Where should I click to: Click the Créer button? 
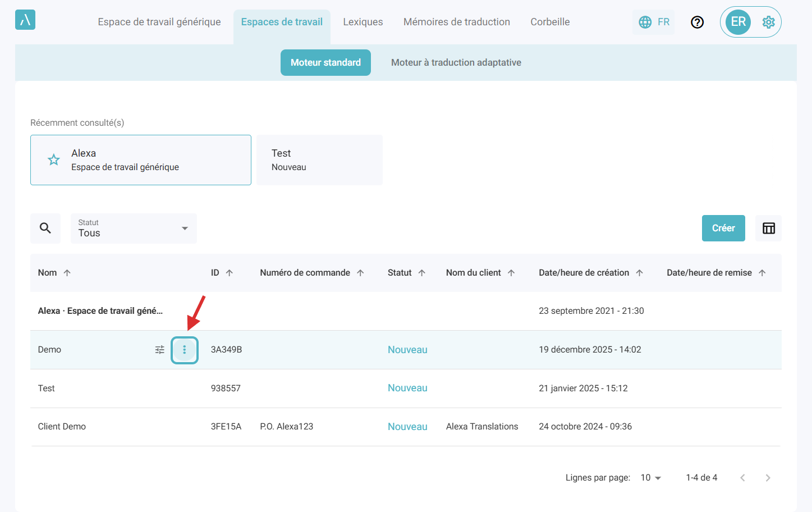point(723,228)
